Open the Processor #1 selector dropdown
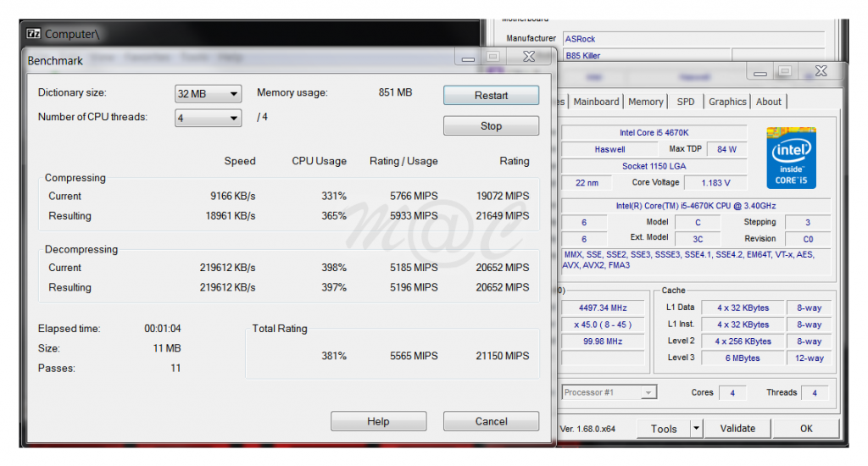The width and height of the screenshot is (868, 466). [609, 392]
